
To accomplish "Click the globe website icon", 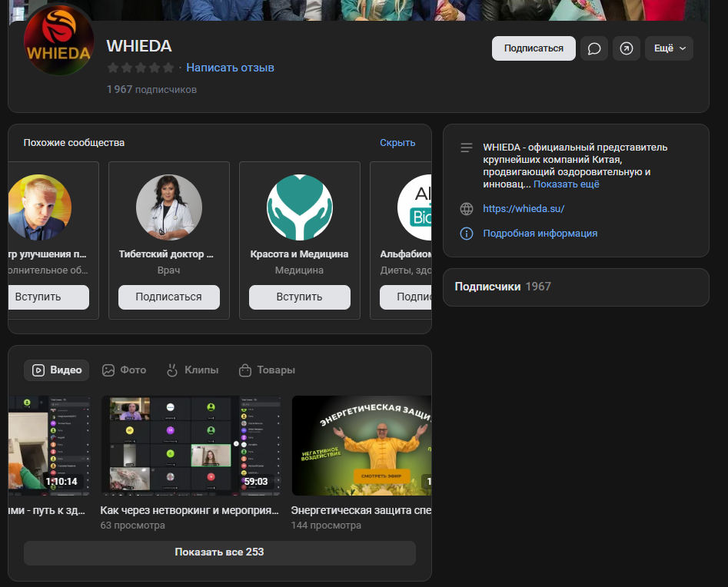I will click(x=467, y=209).
